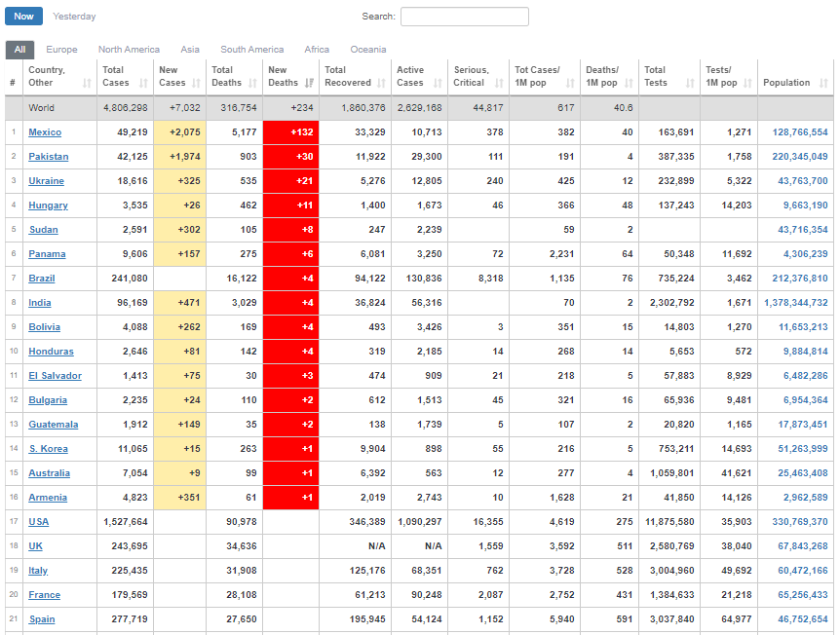The height and width of the screenshot is (635, 840).
Task: Open the USA country link
Action: tap(39, 522)
